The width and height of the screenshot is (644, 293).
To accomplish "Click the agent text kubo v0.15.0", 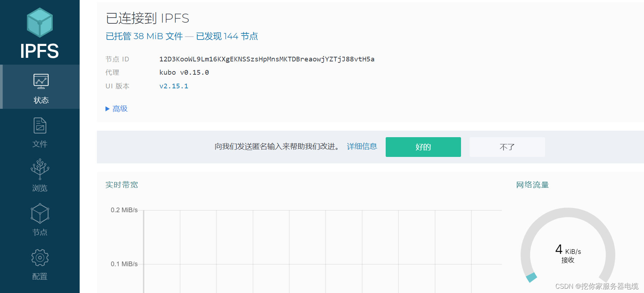I will 184,73.
